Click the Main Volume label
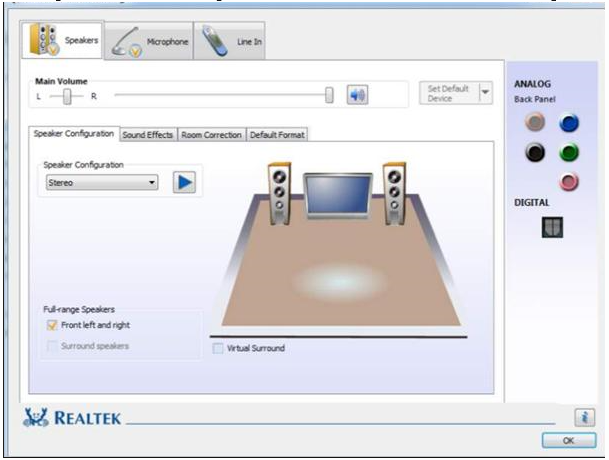The height and width of the screenshot is (460, 609). pos(61,81)
